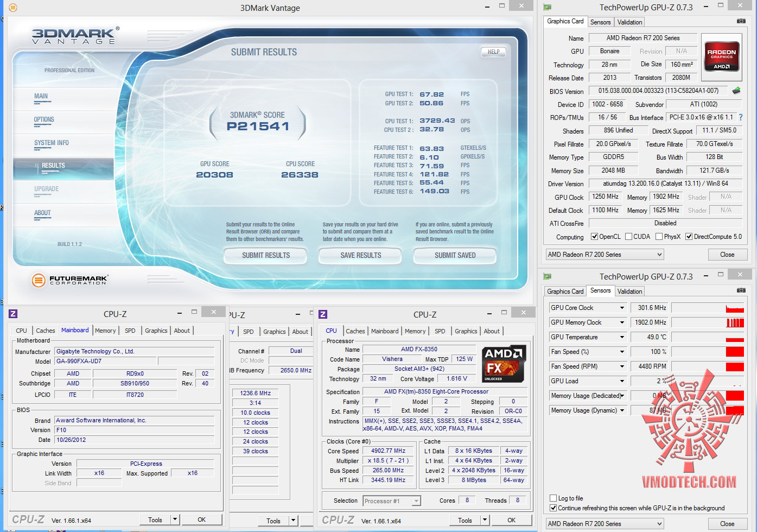This screenshot has width=757, height=532.
Task: Open the Bus Interface question mark help
Action: tap(740, 117)
